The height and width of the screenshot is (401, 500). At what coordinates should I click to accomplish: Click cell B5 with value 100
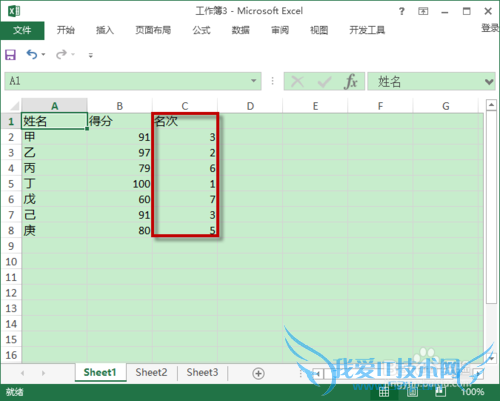click(x=120, y=184)
